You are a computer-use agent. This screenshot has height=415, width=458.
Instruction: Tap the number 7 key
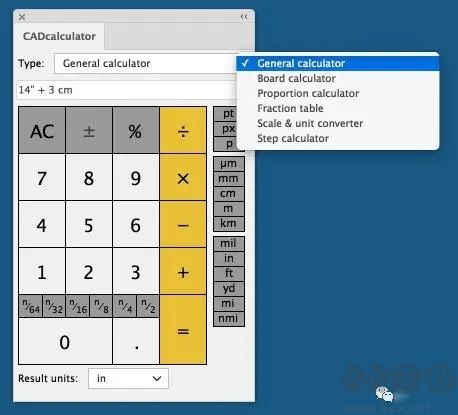(x=42, y=177)
